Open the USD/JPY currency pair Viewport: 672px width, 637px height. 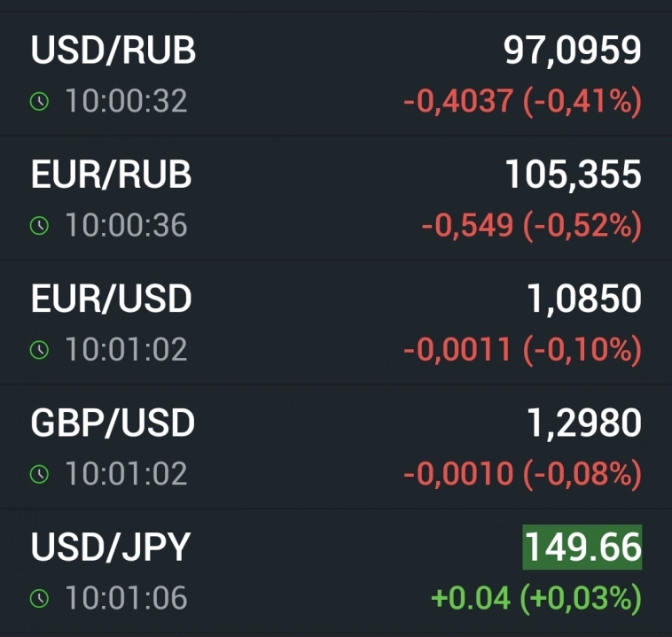[x=111, y=548]
